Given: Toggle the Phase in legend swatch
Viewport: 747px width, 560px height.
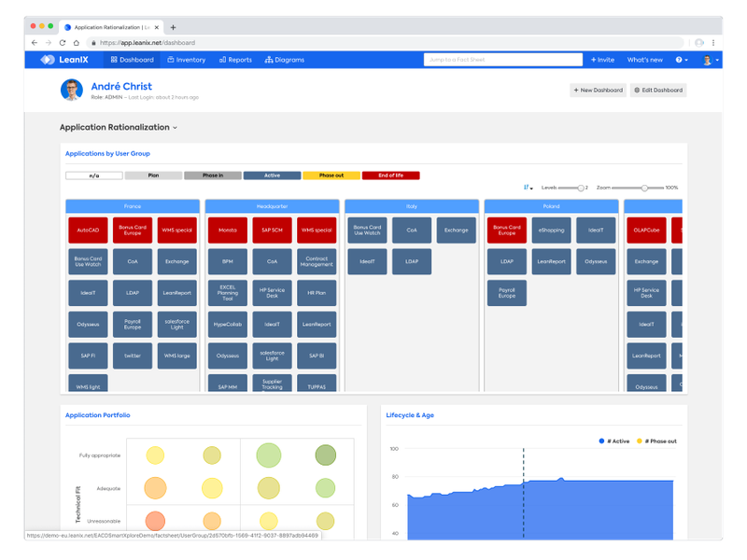Looking at the screenshot, I should click(x=213, y=175).
